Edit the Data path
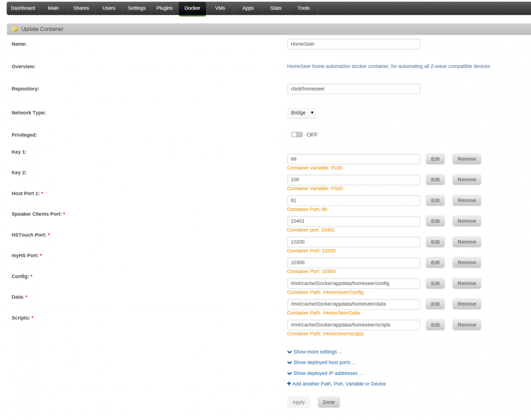531x420 pixels. (435, 304)
